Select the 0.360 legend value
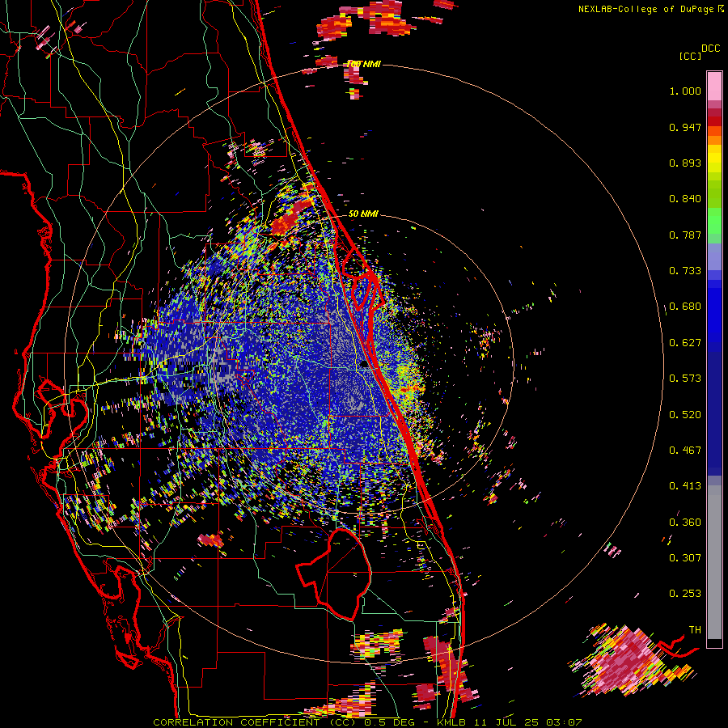728x728 pixels. [x=685, y=522]
